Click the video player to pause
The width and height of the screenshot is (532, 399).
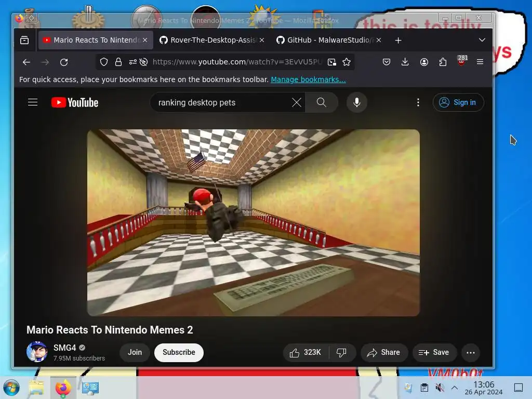[254, 223]
